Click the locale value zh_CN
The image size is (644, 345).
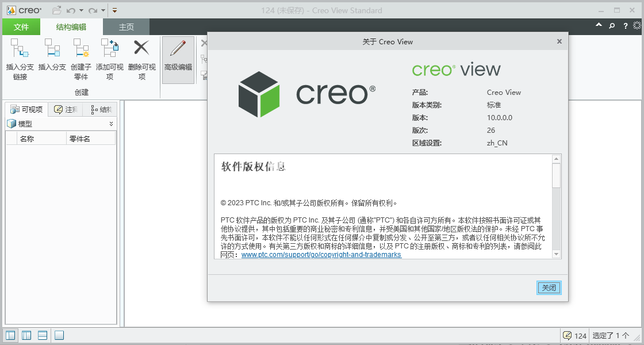[x=497, y=143]
